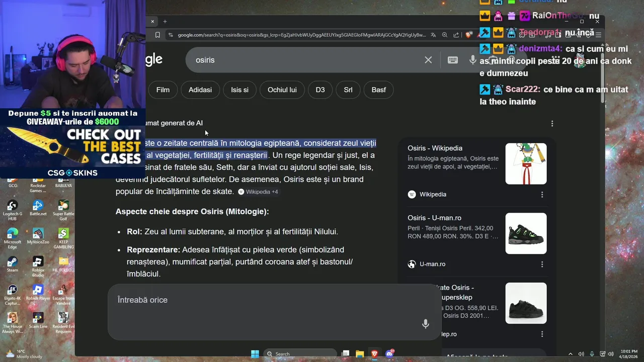Show hidden tray icons chevron
644x362 pixels.
pos(571,354)
